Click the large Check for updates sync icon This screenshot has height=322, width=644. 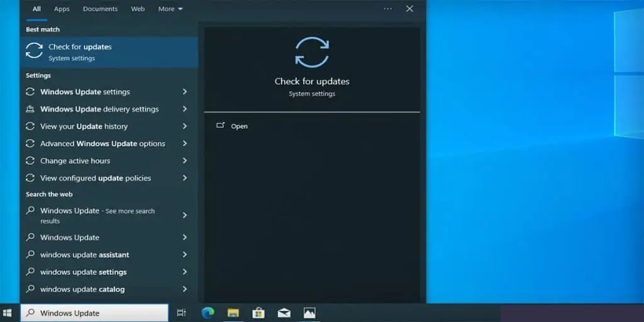pos(312,52)
